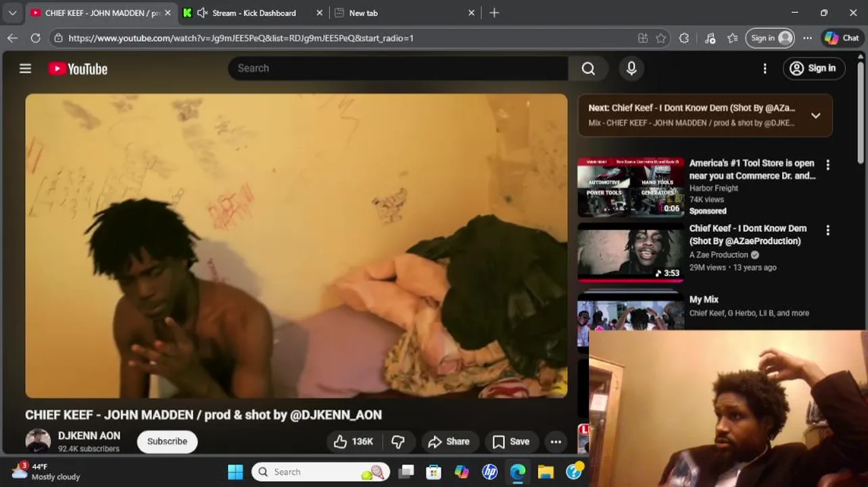Screen dimensions: 868x487
Task: Open Harbor Freight ad thumbnail
Action: point(631,187)
